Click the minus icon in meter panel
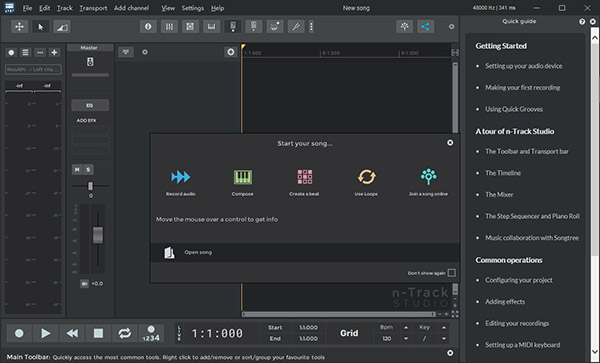 tap(40, 52)
